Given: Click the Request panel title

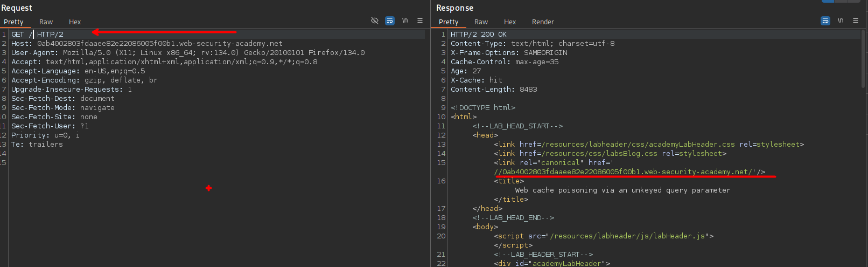Looking at the screenshot, I should click(17, 8).
